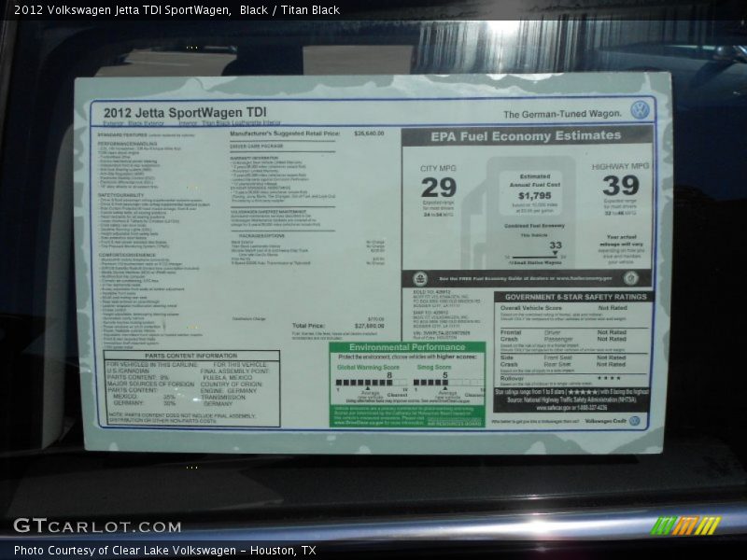Click the 'Side Crash' rating label
Viewport: 747px width, 560px height.
pos(509,360)
